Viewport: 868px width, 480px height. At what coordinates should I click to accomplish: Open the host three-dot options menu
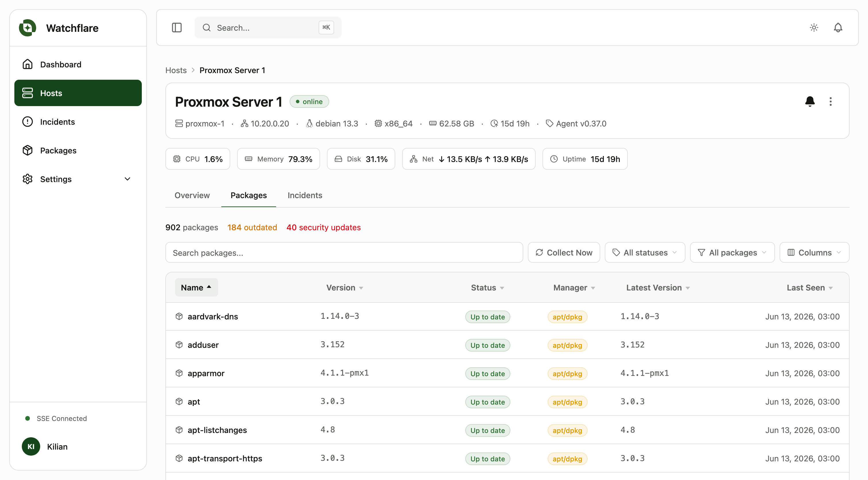click(x=830, y=101)
